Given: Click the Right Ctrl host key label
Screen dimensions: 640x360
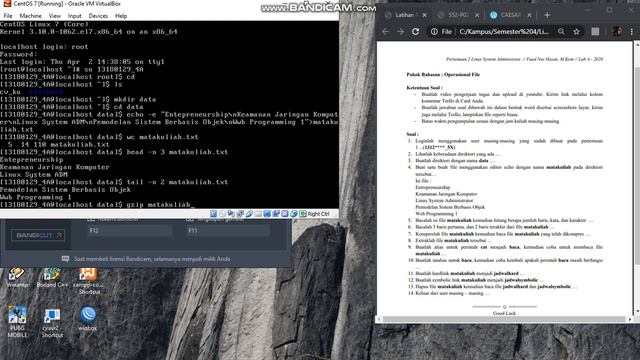Looking at the screenshot, I should [318, 214].
